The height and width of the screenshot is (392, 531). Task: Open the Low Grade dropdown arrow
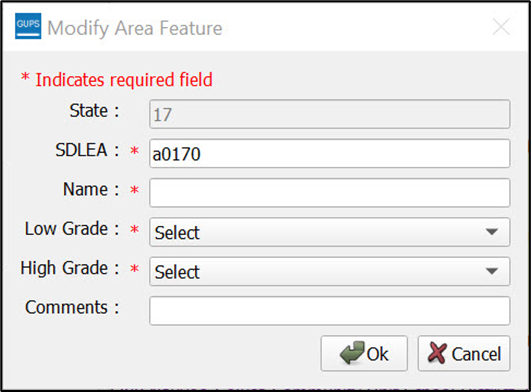click(x=491, y=232)
